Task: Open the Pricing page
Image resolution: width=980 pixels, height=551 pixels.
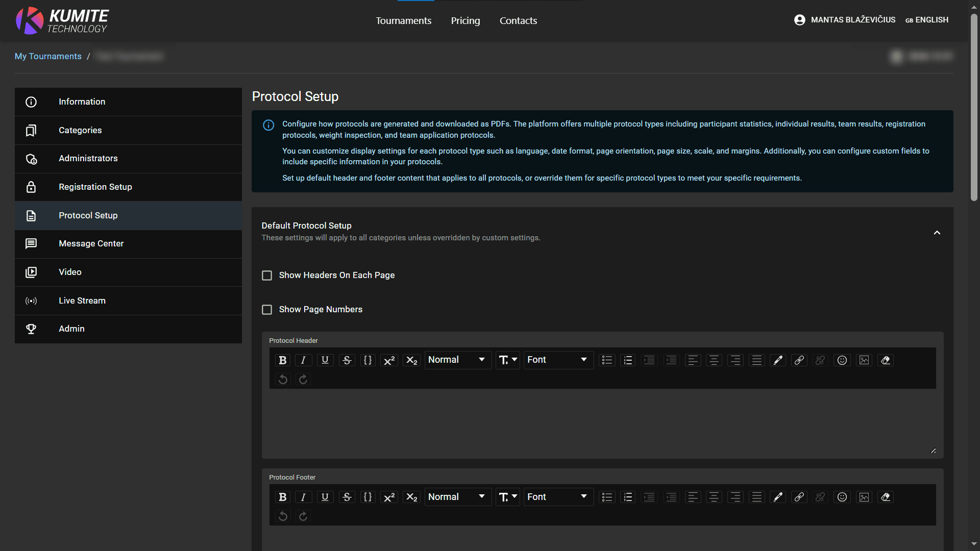Action: [x=465, y=20]
